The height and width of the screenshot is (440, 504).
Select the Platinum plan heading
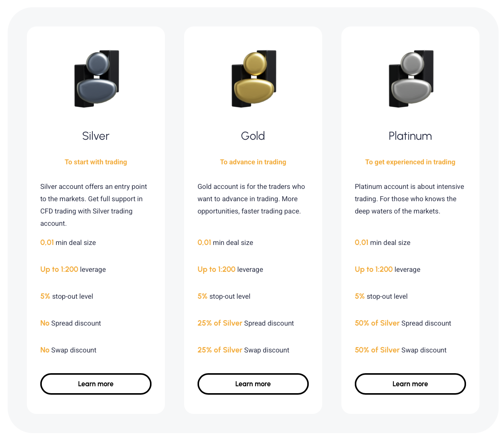click(x=410, y=136)
